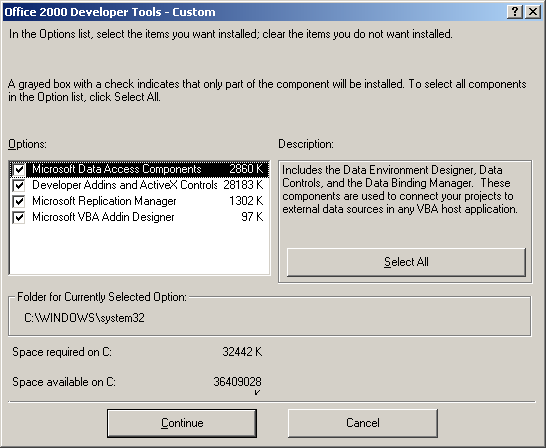Select the Microsoft VBA Addin Designer row
Viewport: 546px width, 448px height.
[139, 217]
